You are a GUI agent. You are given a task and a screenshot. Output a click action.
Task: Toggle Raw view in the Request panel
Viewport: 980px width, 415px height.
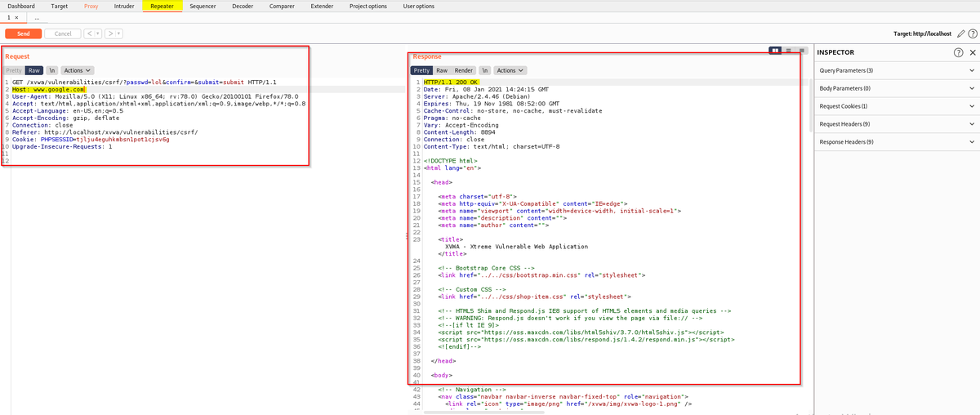(x=33, y=70)
